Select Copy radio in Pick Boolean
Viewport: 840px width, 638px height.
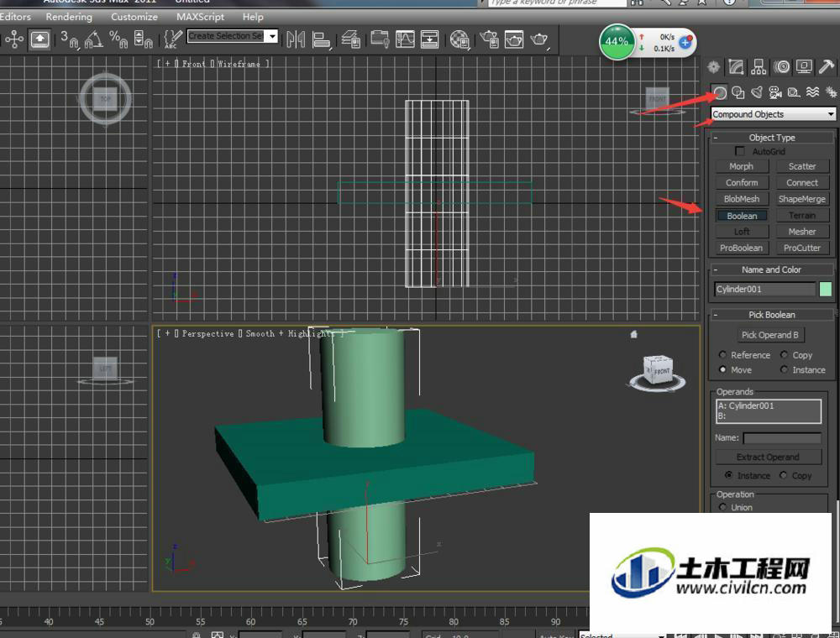pos(785,355)
